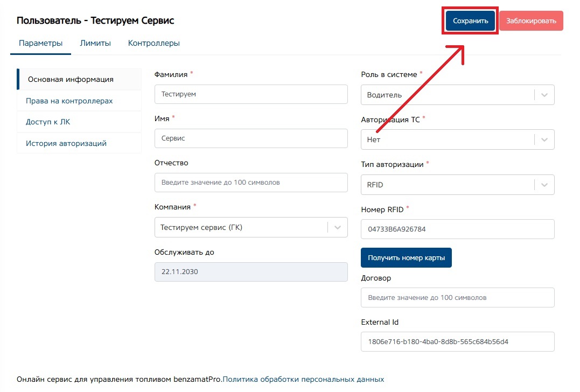
Task: Click the Сохранить button
Action: [x=470, y=21]
